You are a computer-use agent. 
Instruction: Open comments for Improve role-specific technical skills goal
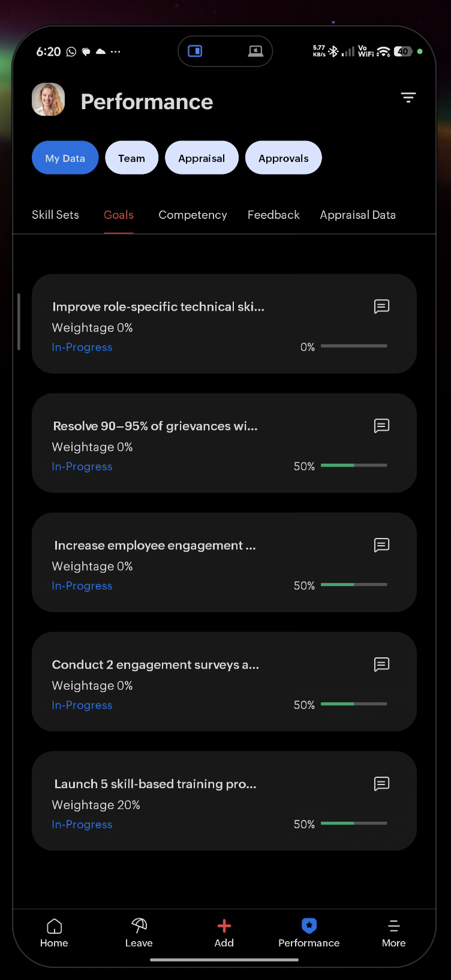[x=381, y=306]
